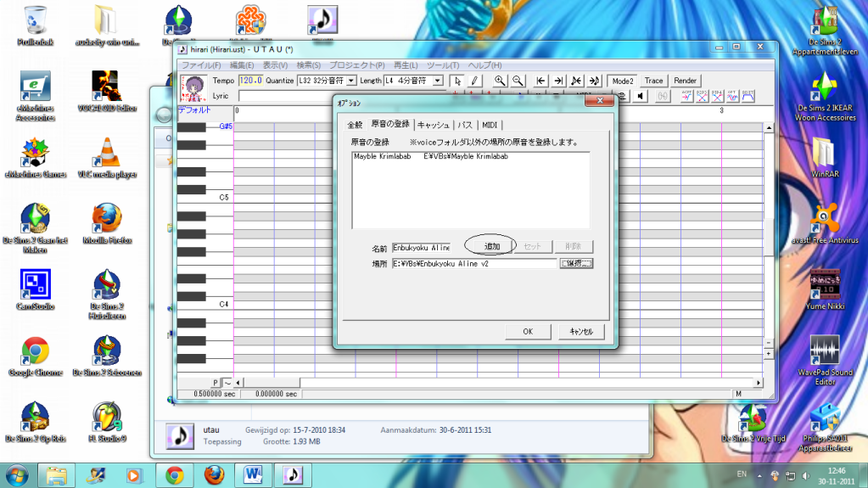Click the horizontal scrollbar under the piano roll
Screen dimensions: 868x488
(x=509, y=383)
